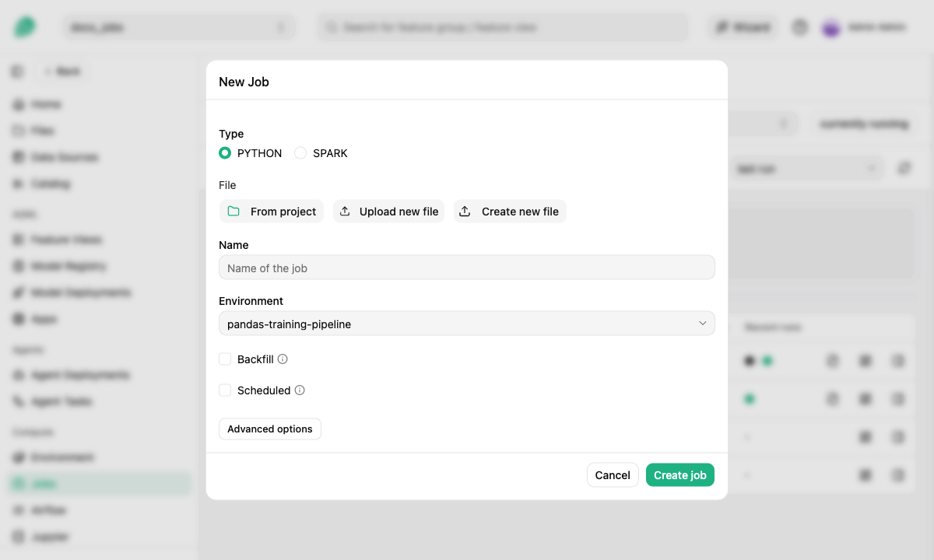Image resolution: width=934 pixels, height=560 pixels.
Task: Enable the Backfill checkbox
Action: click(x=225, y=359)
